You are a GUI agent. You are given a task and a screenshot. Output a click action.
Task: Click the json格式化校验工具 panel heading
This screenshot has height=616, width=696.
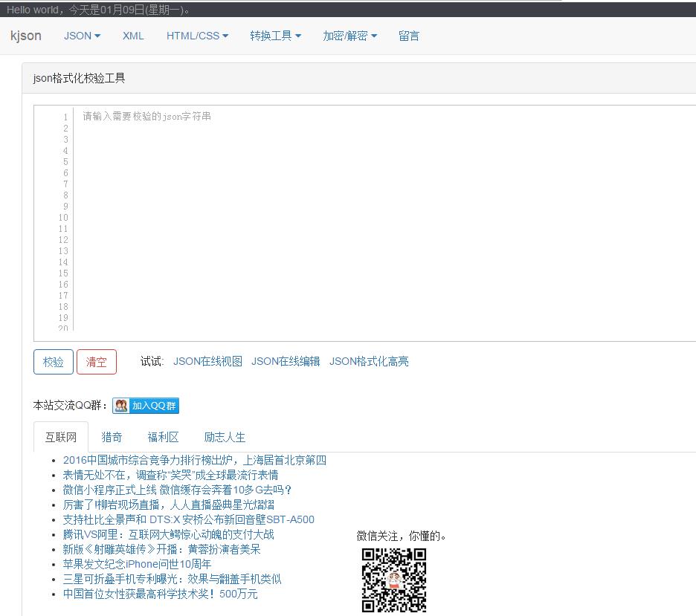point(79,78)
